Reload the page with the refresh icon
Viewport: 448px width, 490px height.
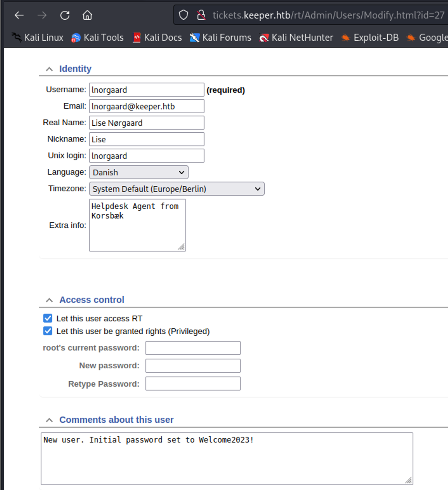pos(65,15)
